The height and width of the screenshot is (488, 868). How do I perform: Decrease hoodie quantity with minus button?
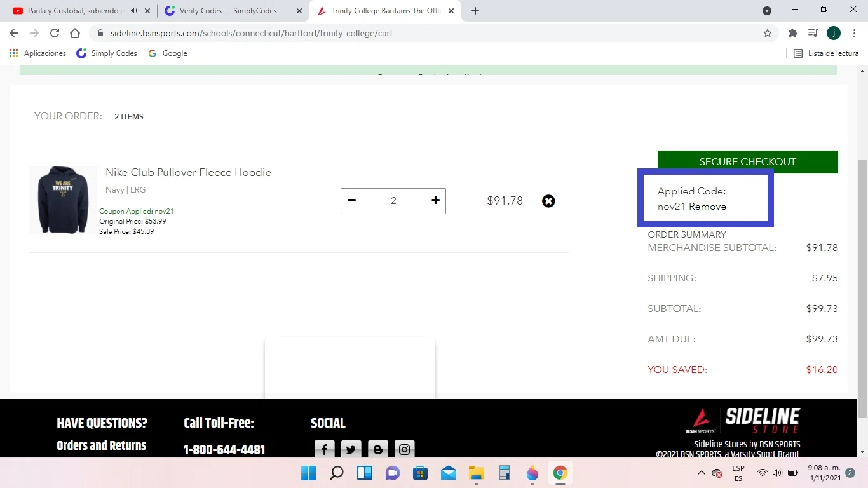[351, 201]
